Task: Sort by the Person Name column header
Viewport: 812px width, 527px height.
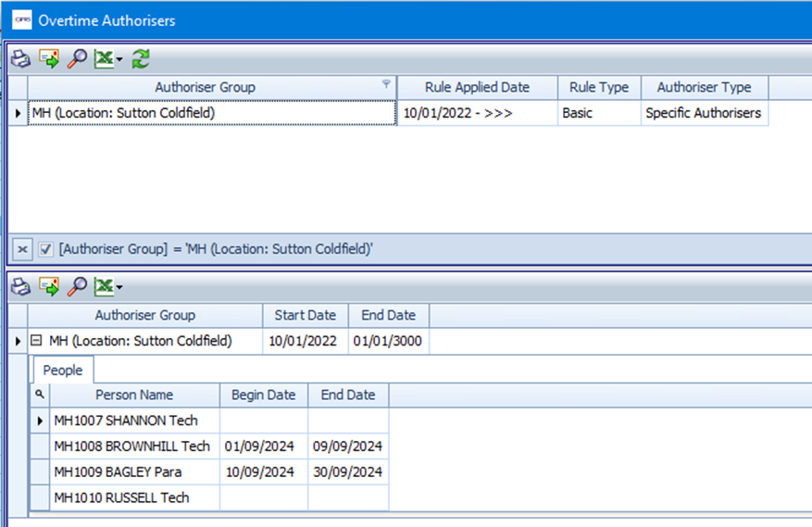Action: click(133, 395)
